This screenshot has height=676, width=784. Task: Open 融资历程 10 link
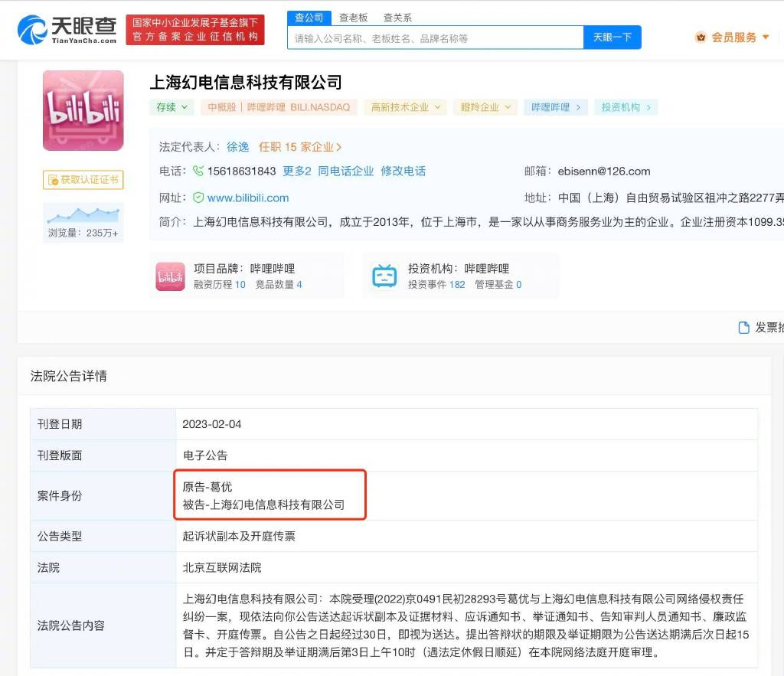point(220,285)
